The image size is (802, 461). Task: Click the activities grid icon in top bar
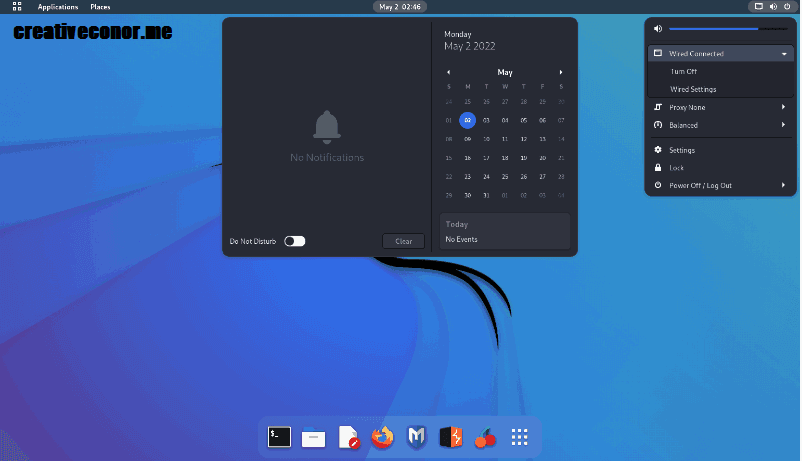click(17, 7)
